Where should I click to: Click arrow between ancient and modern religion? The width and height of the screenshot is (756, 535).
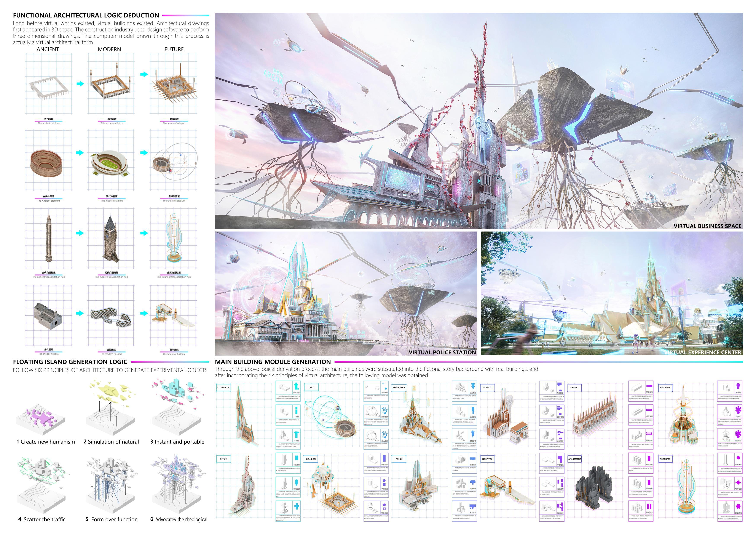80,84
